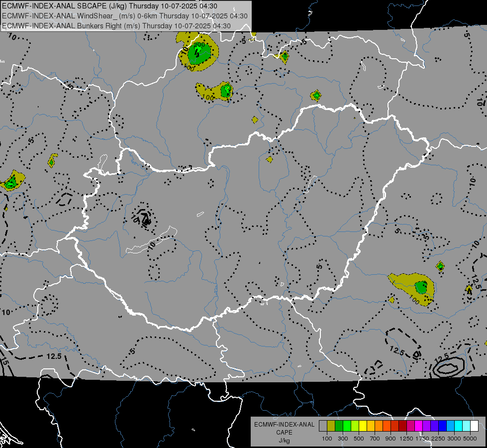This screenshot has width=487, height=448.
Task: Choose the bright magenta legend swatch
Action: 419,426
